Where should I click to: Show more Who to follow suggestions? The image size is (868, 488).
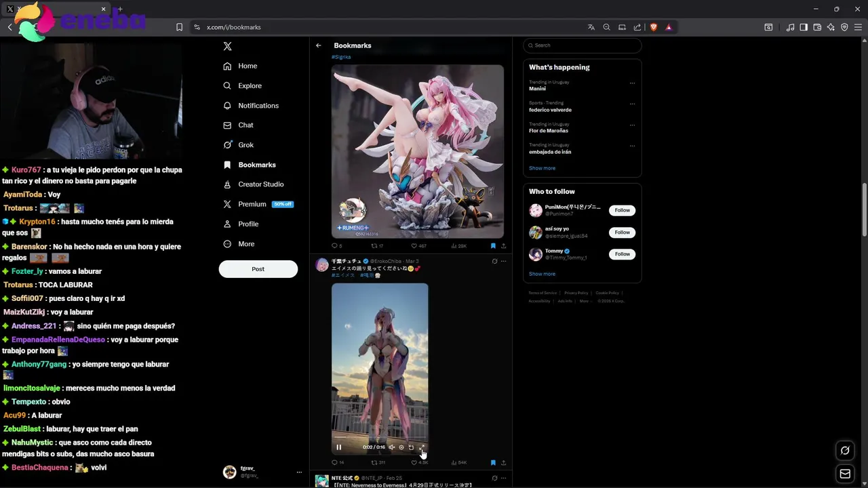tap(542, 274)
